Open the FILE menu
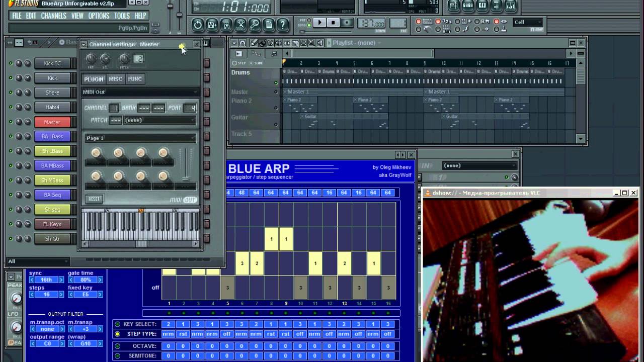Image resolution: width=644 pixels, height=362 pixels. coord(17,16)
